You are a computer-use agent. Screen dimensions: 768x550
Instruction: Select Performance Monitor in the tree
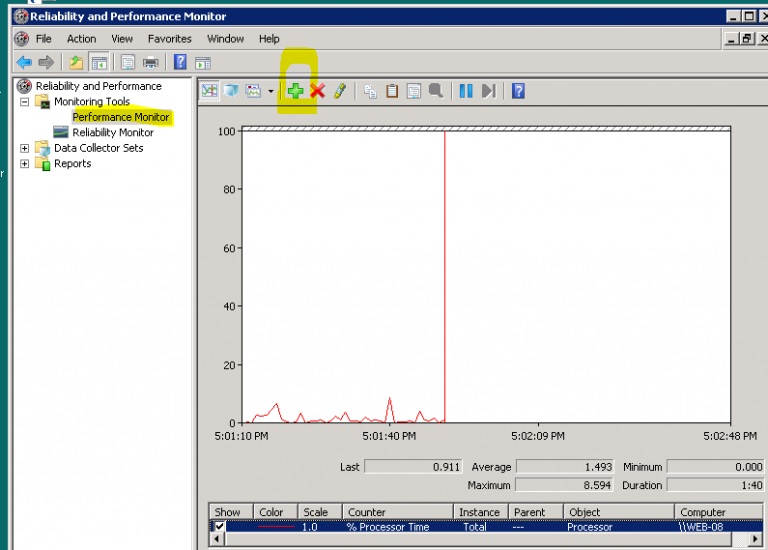click(x=120, y=117)
